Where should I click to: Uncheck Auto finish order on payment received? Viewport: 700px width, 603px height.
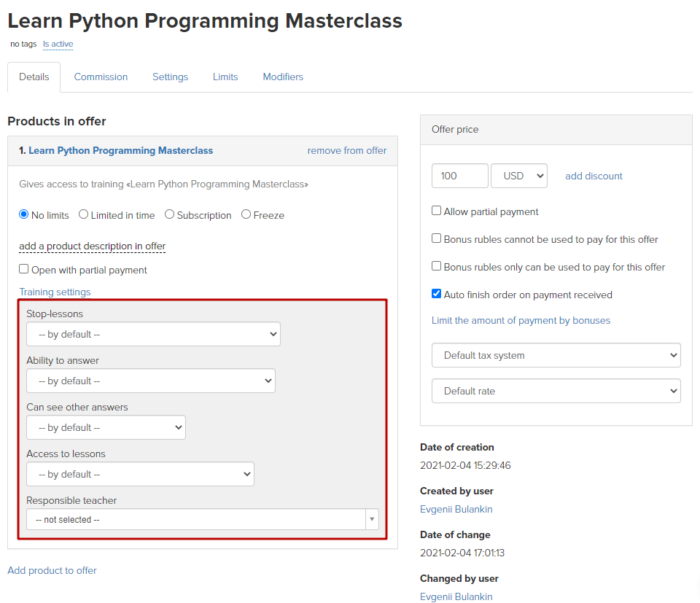[436, 294]
